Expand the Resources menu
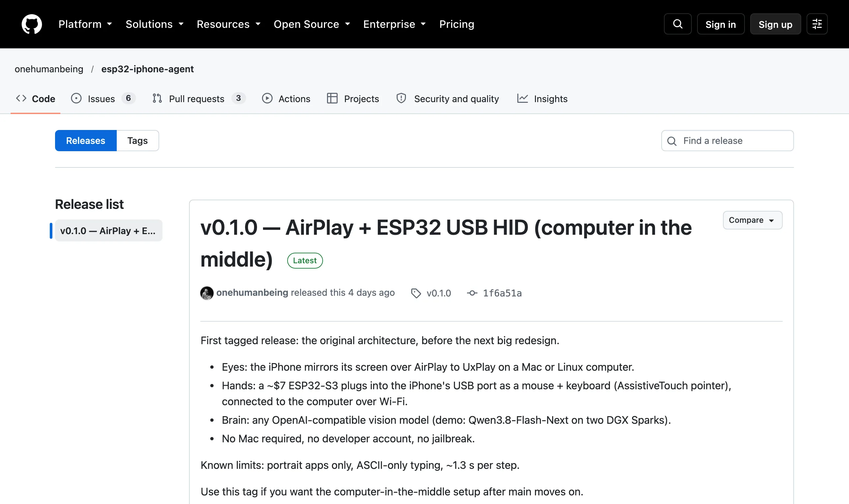 229,24
